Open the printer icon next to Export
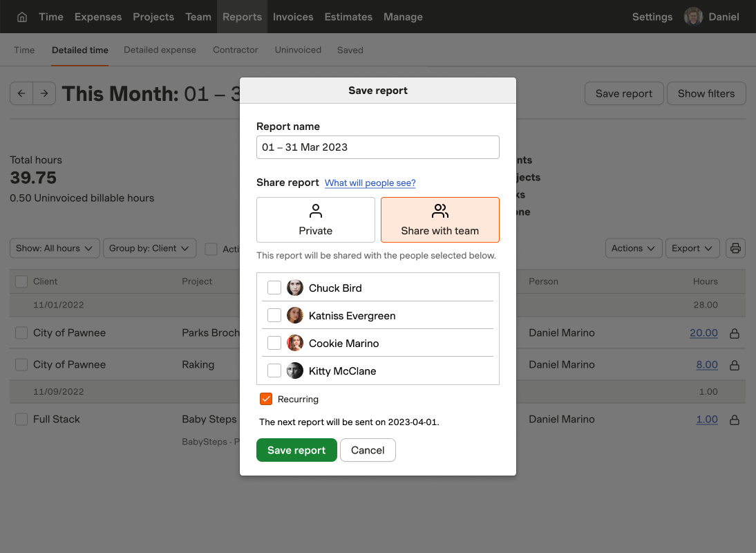756x553 pixels. [735, 248]
